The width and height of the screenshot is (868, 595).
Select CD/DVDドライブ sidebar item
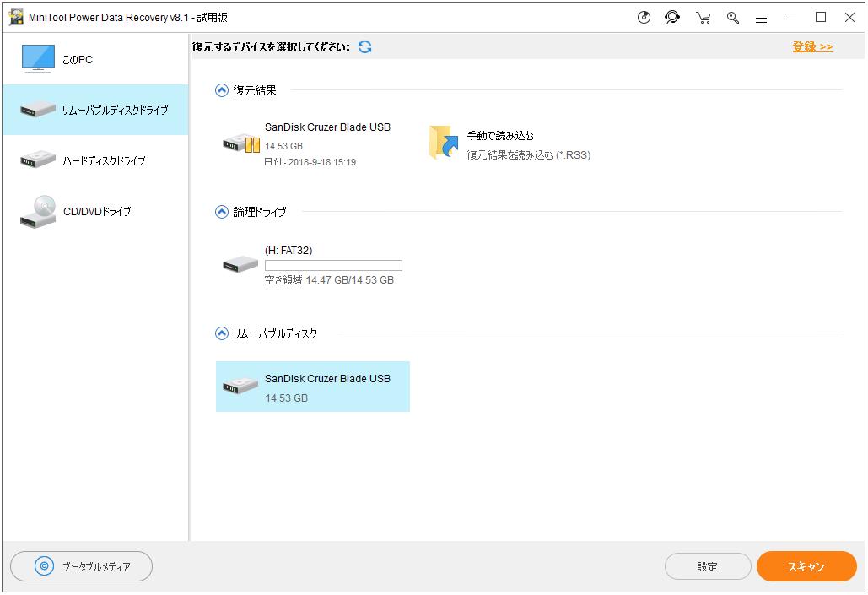click(95, 211)
